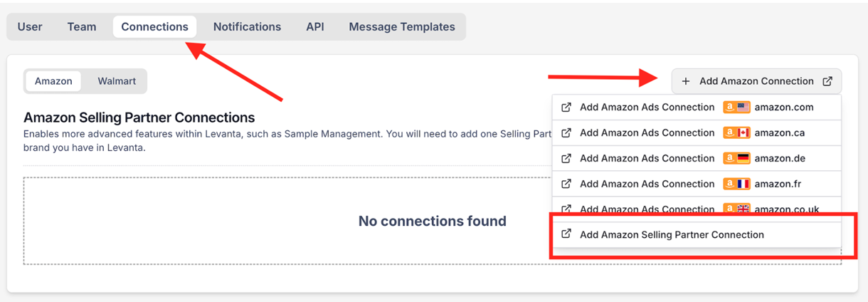
Task: Click the plus icon on Add Amazon Connection
Action: click(x=686, y=81)
